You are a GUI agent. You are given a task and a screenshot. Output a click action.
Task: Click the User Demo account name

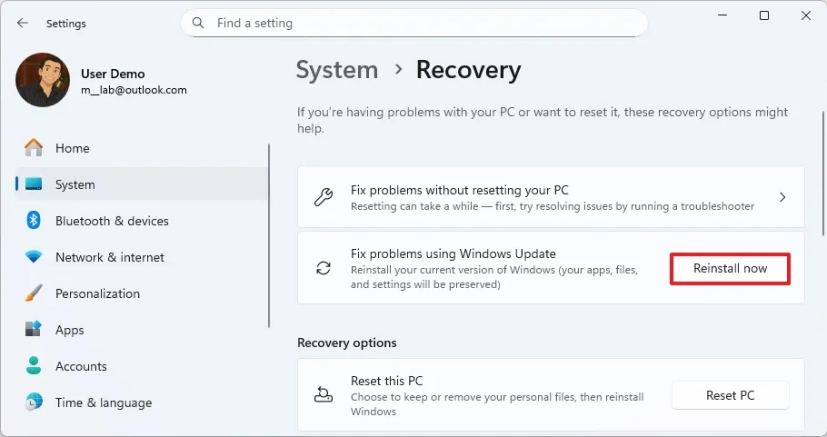point(113,74)
